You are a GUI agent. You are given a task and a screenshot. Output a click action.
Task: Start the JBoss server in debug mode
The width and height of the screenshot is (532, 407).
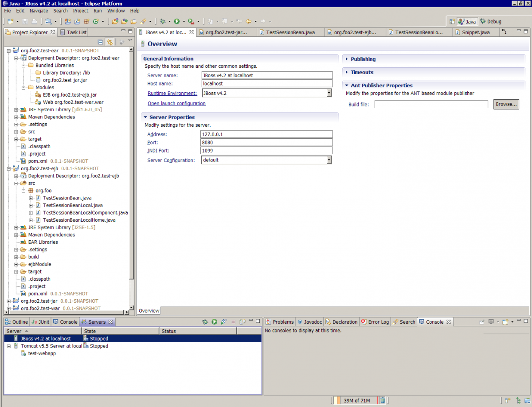[205, 321]
